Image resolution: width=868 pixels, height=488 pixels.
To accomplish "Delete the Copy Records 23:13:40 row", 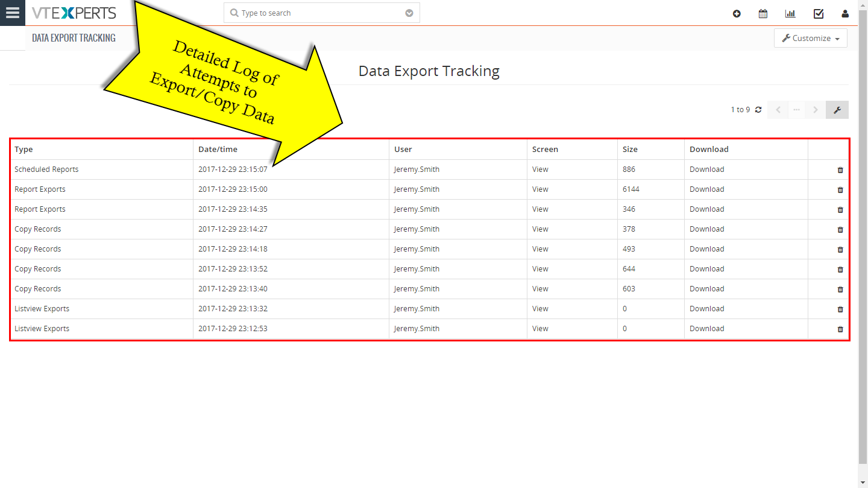I will click(x=840, y=289).
